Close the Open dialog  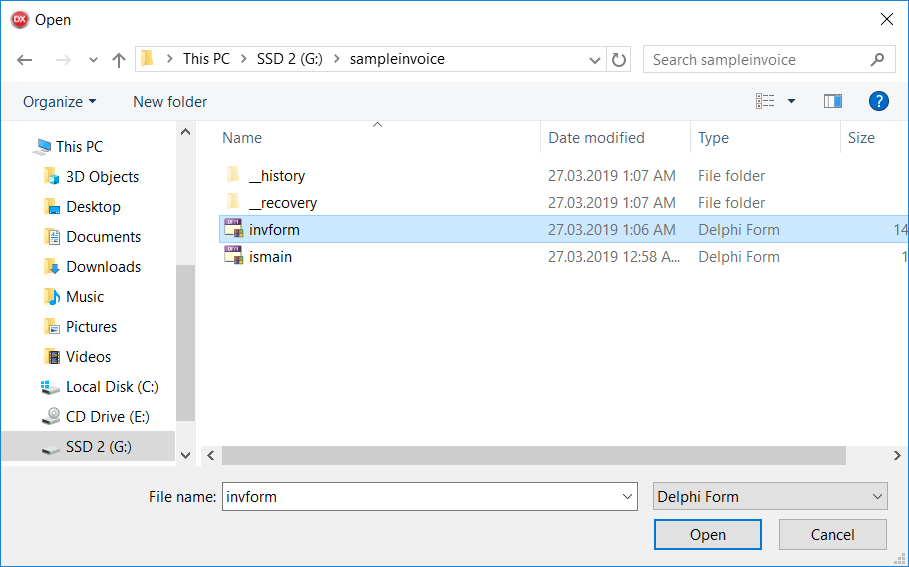(886, 19)
